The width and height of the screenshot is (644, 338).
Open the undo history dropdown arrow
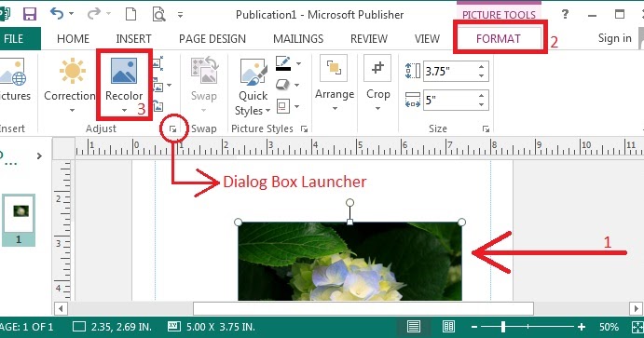pyautogui.click(x=72, y=14)
